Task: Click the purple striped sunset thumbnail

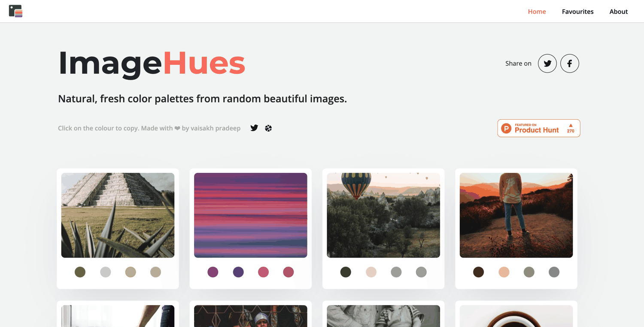Action: point(251,215)
